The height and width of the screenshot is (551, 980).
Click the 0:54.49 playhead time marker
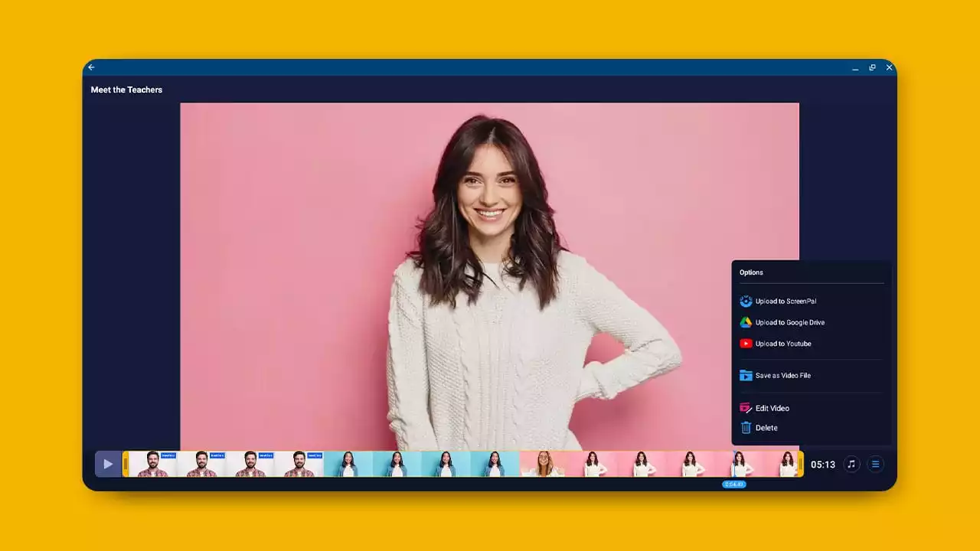(733, 484)
